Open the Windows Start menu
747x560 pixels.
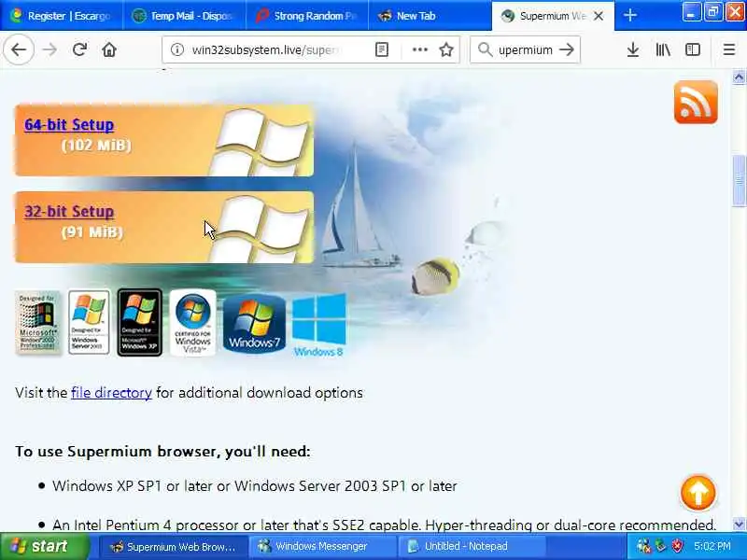click(x=44, y=546)
